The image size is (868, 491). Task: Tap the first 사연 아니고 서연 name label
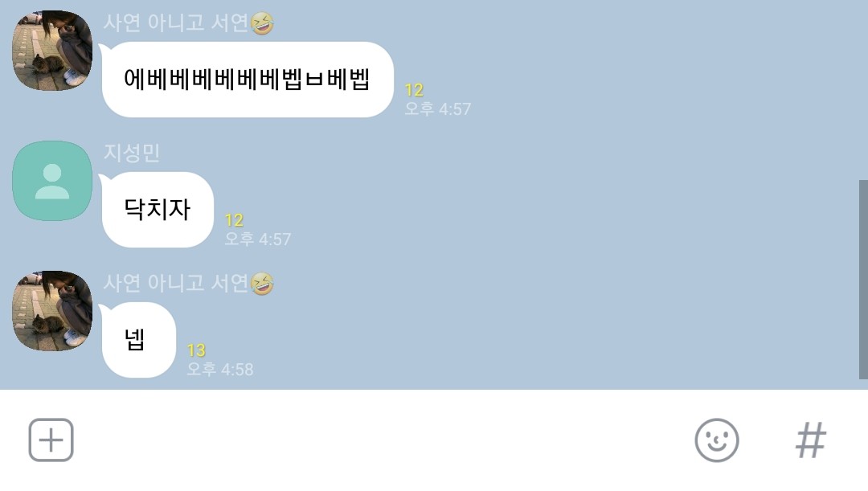[x=176, y=23]
